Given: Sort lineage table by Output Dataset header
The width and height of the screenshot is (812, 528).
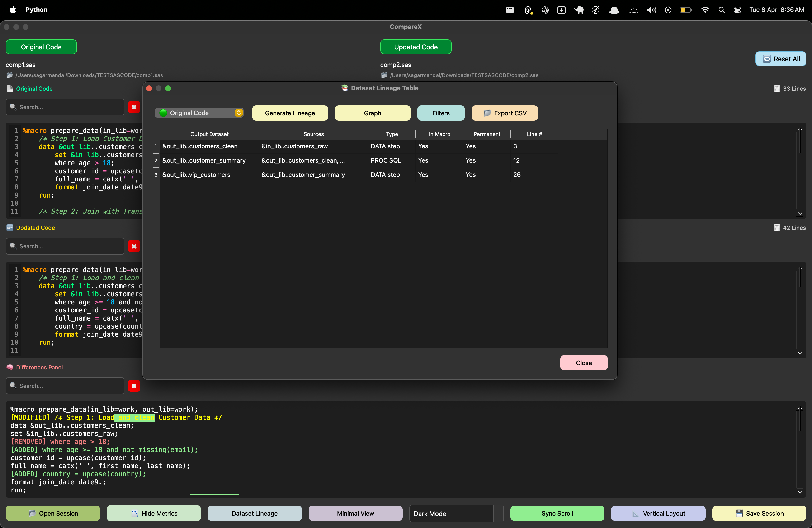Looking at the screenshot, I should point(209,134).
